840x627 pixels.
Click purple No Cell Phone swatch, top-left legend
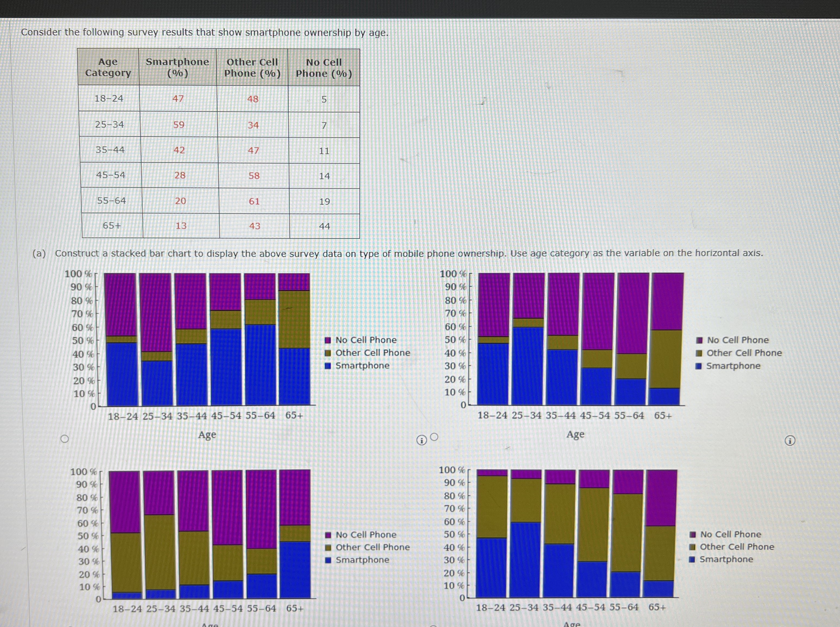coord(328,340)
